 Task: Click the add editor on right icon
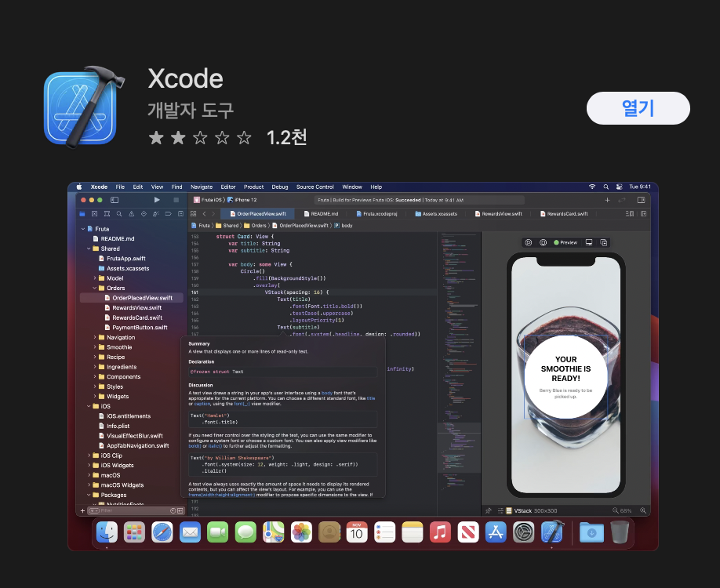click(643, 213)
